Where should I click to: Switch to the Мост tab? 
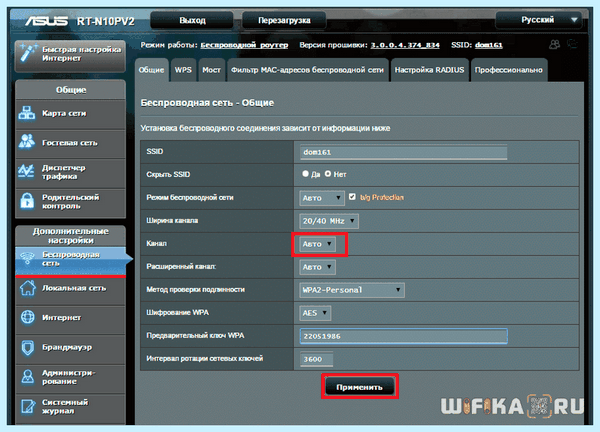pos(212,70)
